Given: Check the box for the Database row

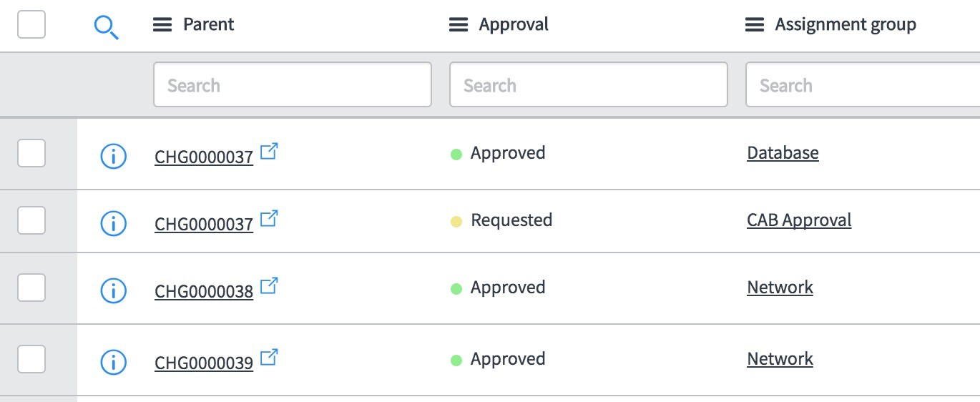Looking at the screenshot, I should (31, 153).
